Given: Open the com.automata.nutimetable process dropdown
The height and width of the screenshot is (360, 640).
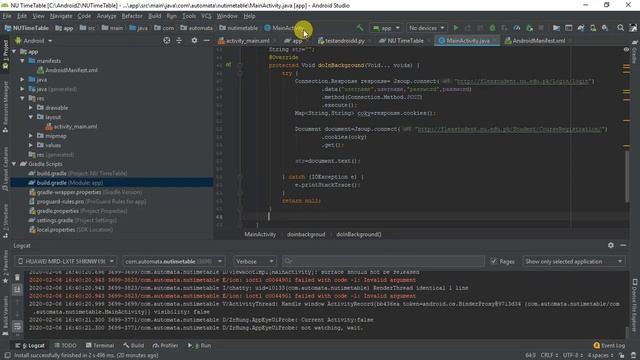Looking at the screenshot, I should [173, 261].
